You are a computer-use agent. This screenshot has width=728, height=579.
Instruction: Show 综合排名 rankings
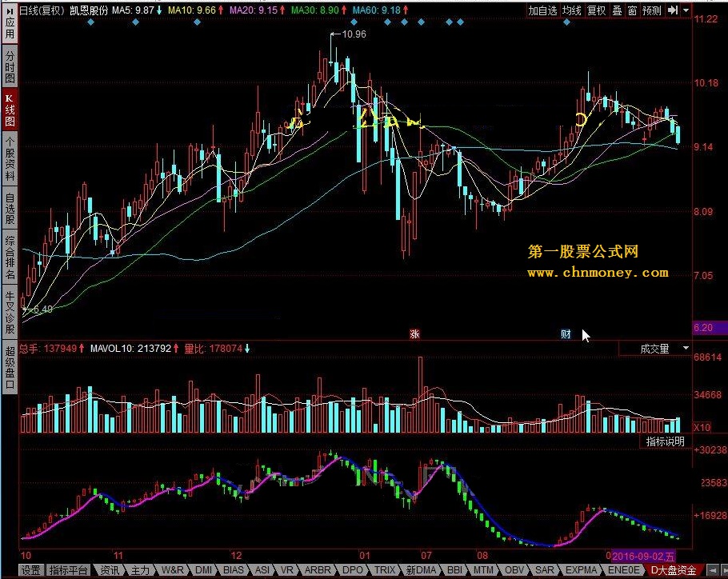tap(10, 258)
